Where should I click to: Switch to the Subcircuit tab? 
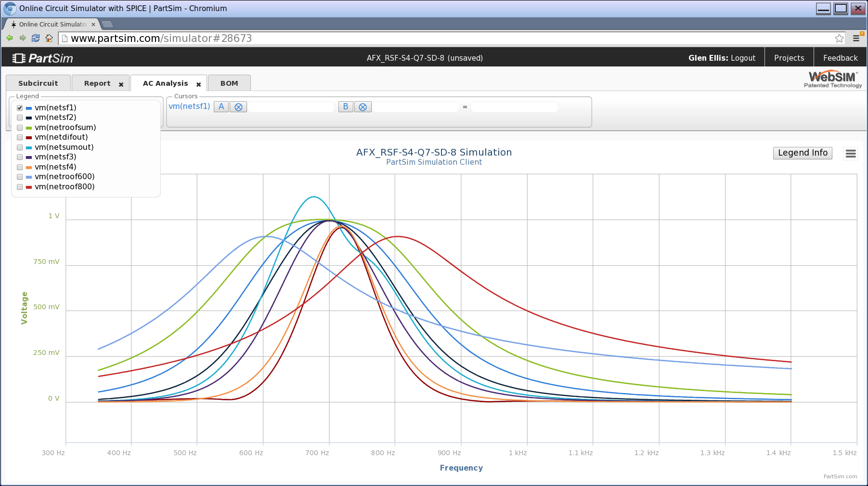pos(38,83)
